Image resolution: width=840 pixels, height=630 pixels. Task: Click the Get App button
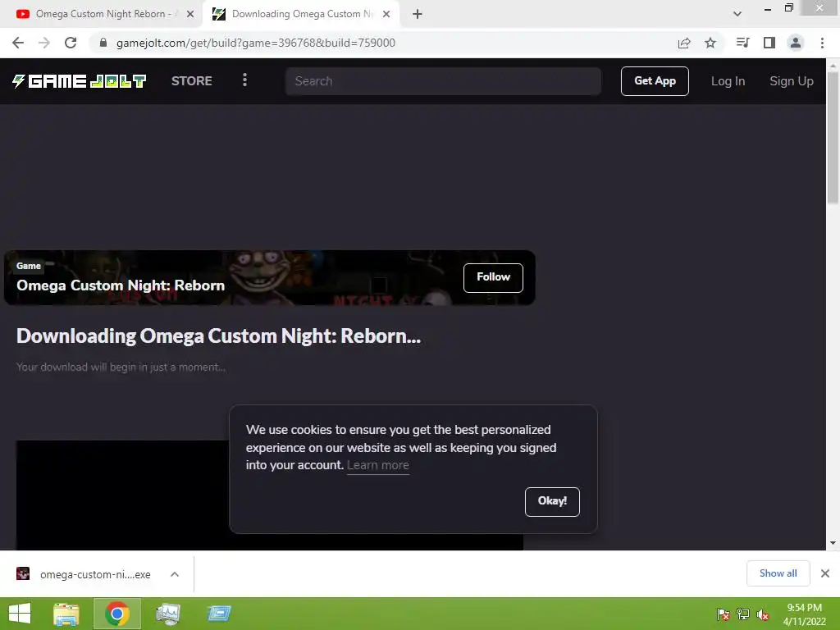pyautogui.click(x=655, y=81)
